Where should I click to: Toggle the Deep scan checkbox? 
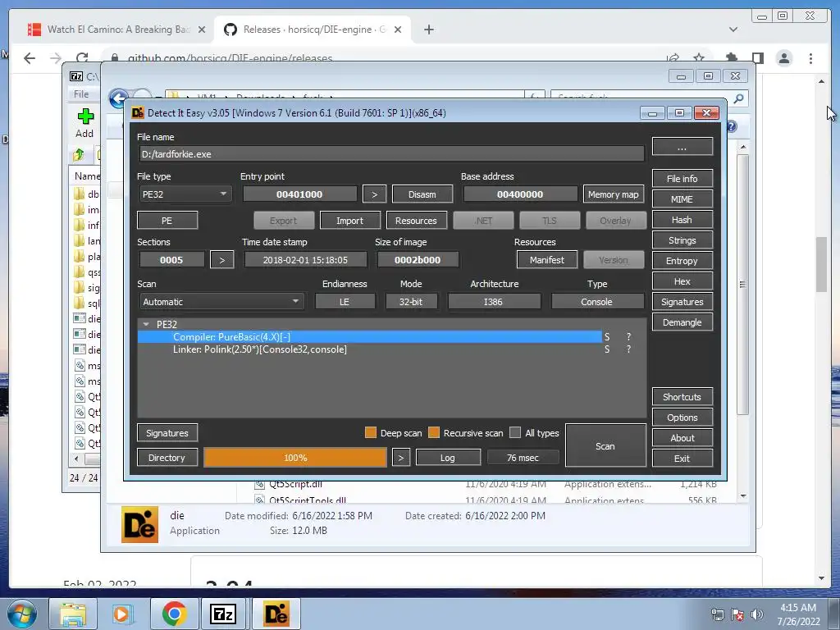370,432
